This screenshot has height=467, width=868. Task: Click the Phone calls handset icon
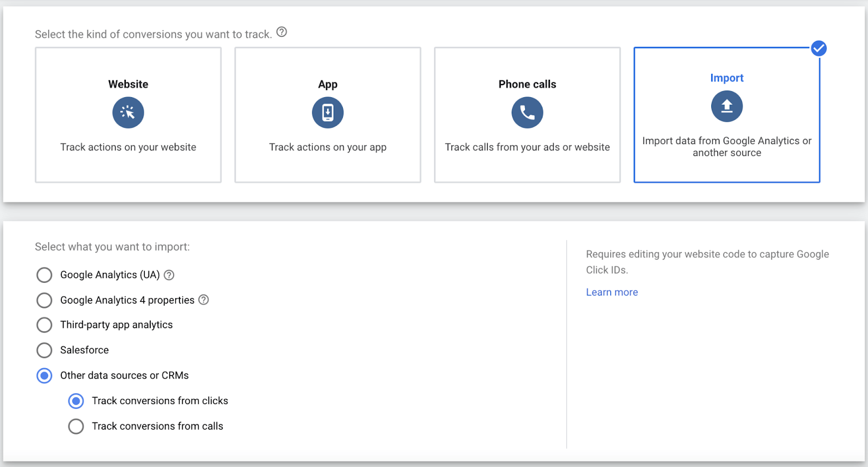tap(527, 112)
